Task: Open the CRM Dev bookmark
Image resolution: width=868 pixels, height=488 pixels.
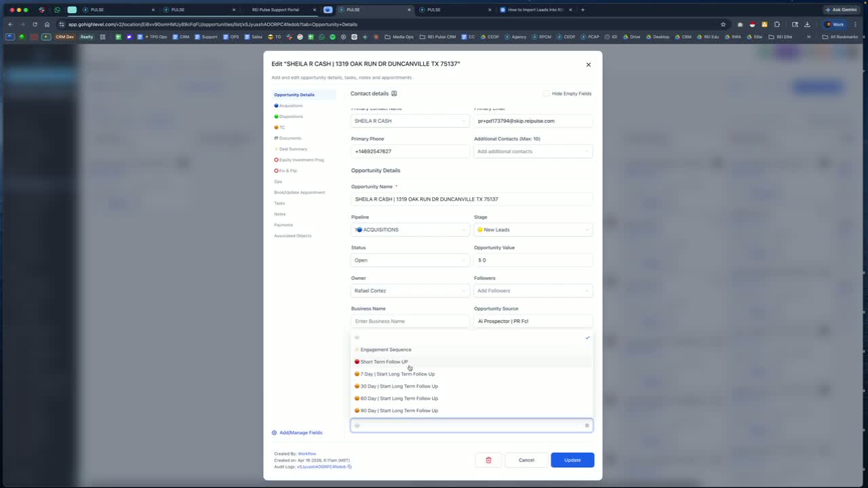Action: (65, 37)
